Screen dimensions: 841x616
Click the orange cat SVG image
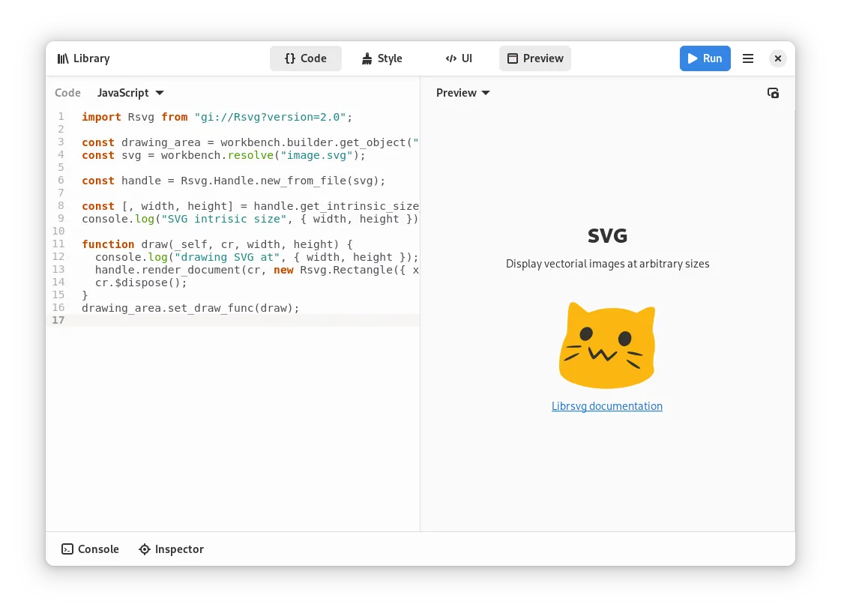click(607, 345)
